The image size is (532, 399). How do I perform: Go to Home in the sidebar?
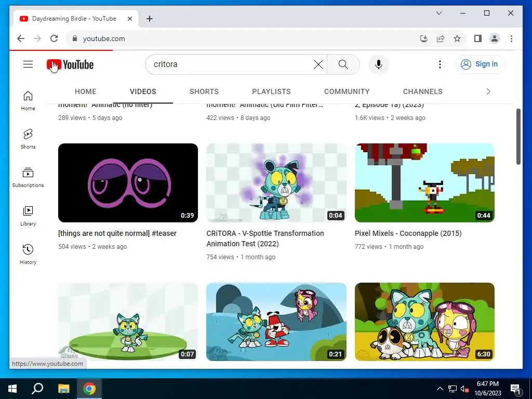28,101
